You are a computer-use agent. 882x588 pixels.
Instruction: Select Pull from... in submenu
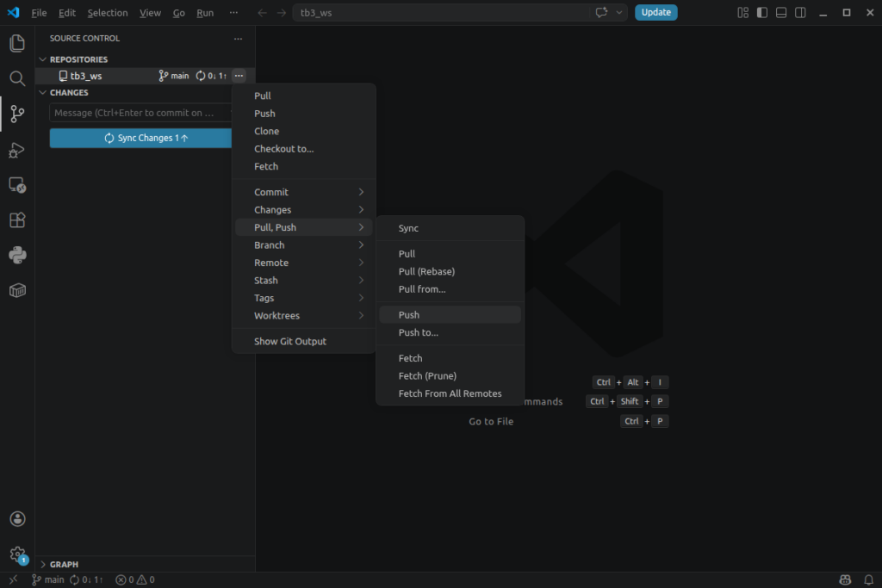coord(450,289)
